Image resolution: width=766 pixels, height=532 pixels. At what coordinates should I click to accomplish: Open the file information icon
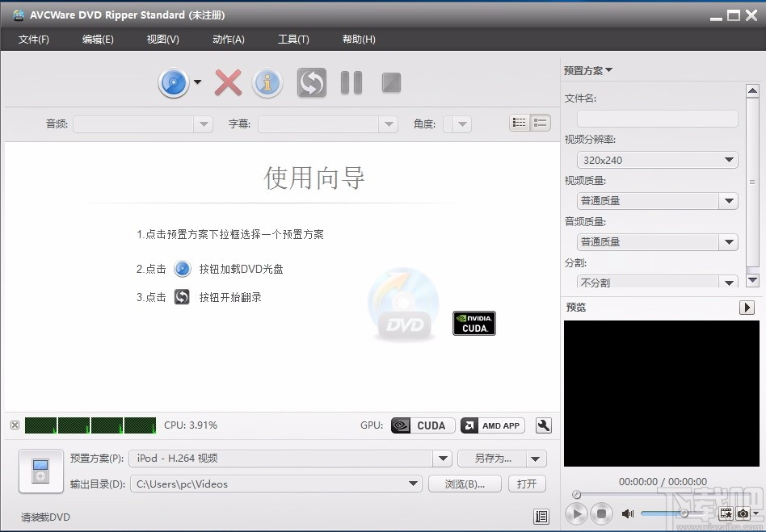[267, 82]
